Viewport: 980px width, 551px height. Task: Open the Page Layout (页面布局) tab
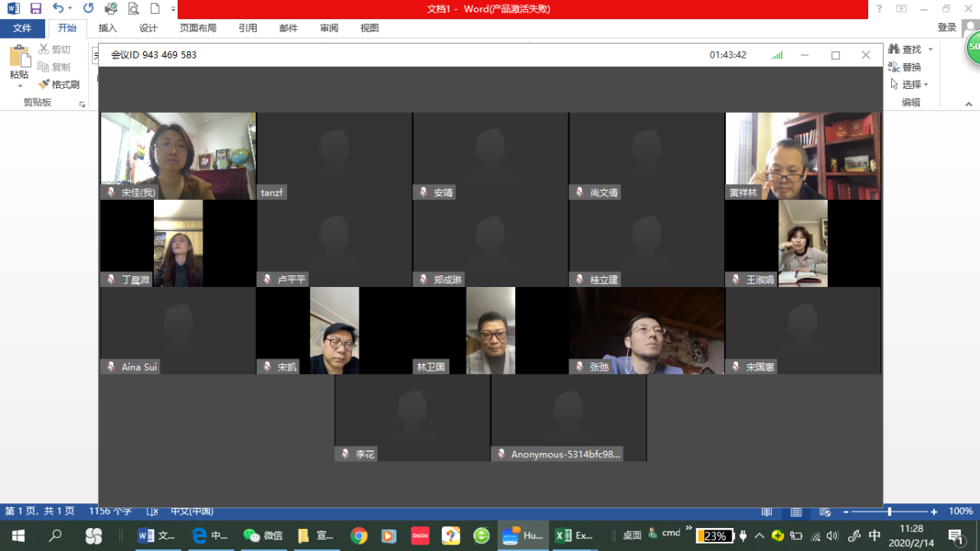tap(197, 28)
